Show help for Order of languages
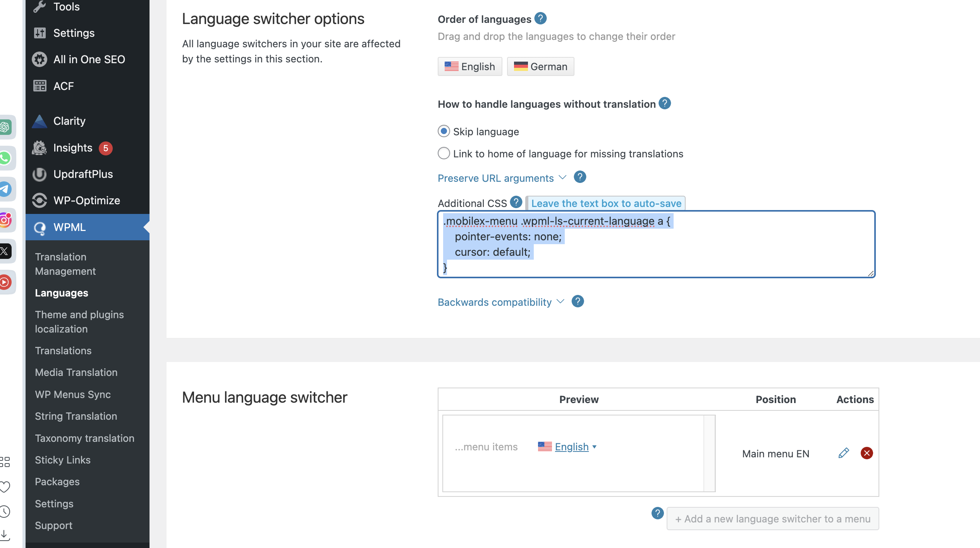 [540, 18]
